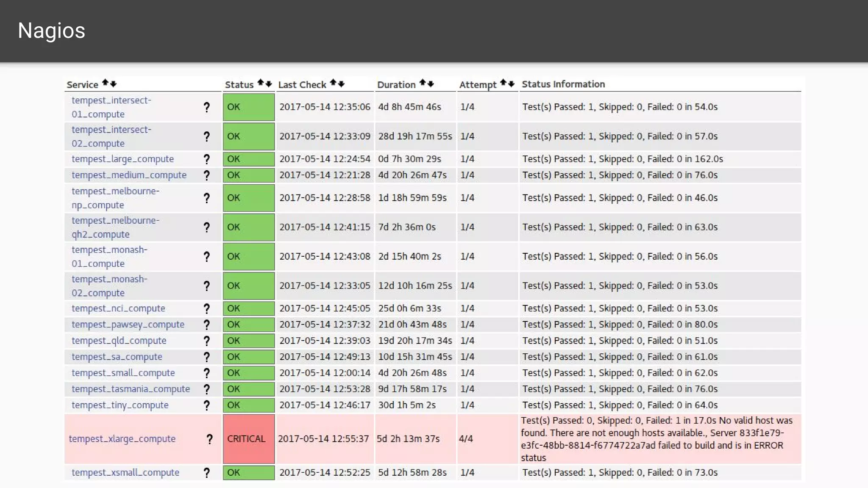
Task: Open the tempest_intersect-02_compute service link
Action: [111, 136]
